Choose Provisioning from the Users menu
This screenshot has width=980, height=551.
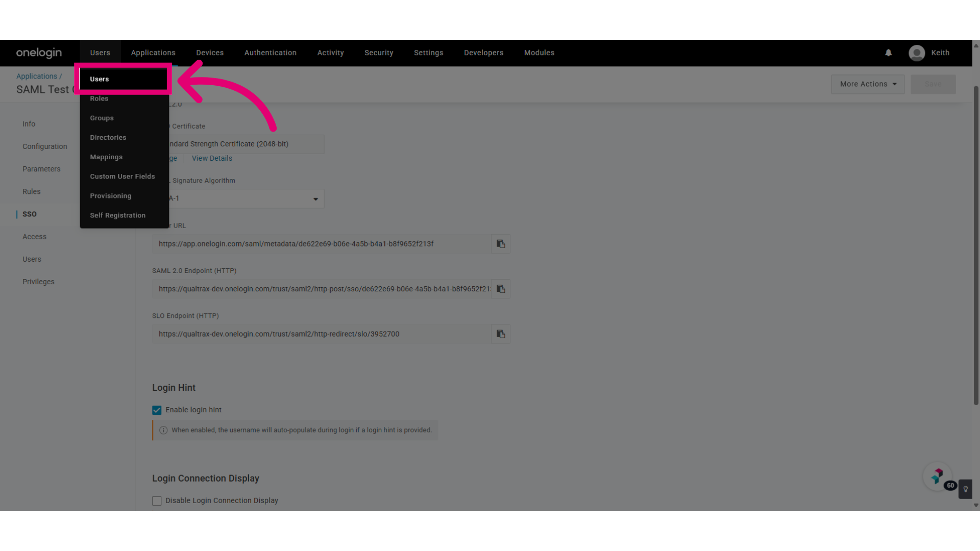tap(124, 196)
